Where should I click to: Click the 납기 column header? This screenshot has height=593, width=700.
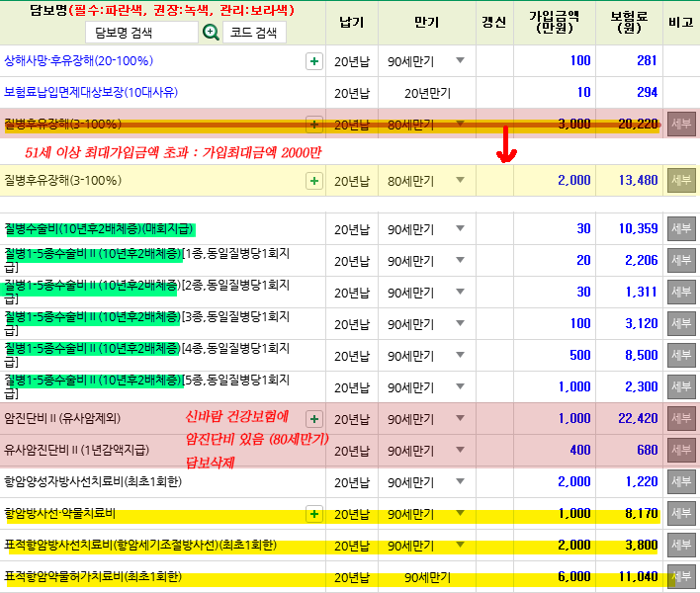pyautogui.click(x=352, y=22)
